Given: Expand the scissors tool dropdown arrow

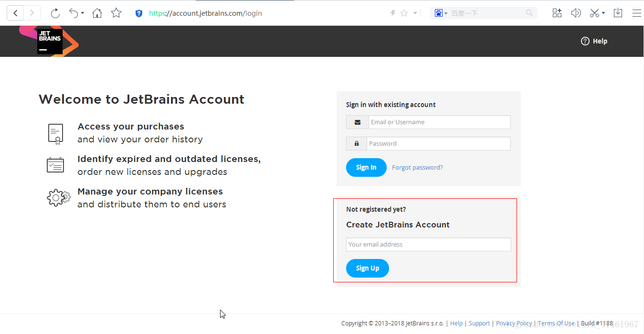Looking at the screenshot, I should 603,13.
